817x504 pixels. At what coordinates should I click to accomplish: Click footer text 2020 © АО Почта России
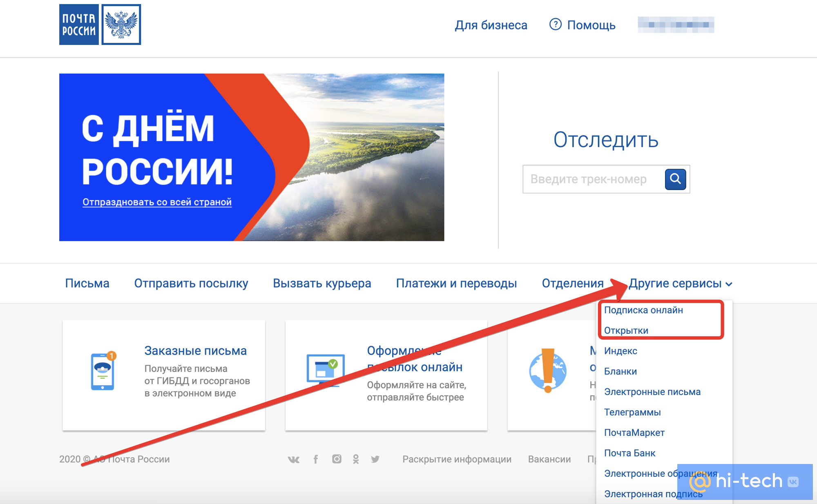pyautogui.click(x=114, y=459)
